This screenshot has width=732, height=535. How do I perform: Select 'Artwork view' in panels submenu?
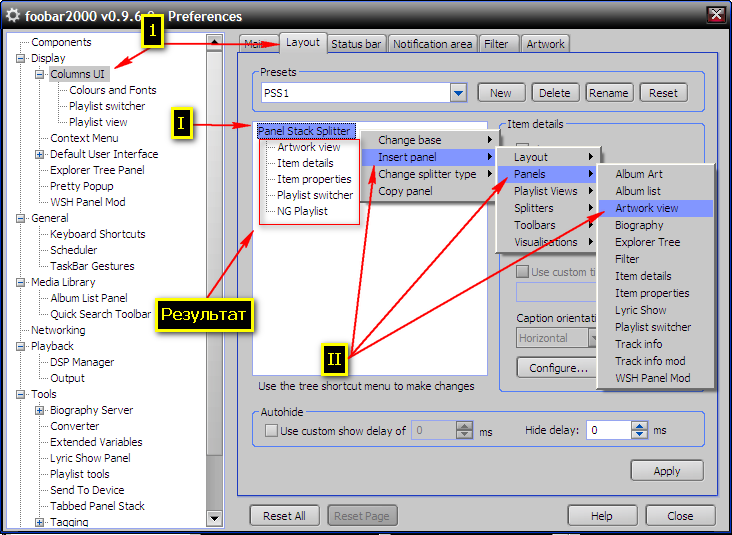pos(655,208)
